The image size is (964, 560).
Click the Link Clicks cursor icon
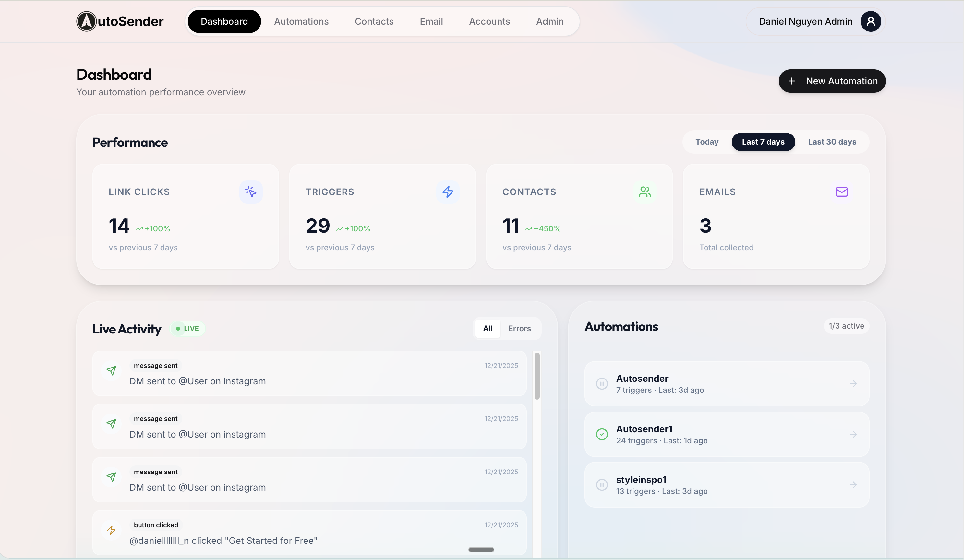[x=250, y=192]
